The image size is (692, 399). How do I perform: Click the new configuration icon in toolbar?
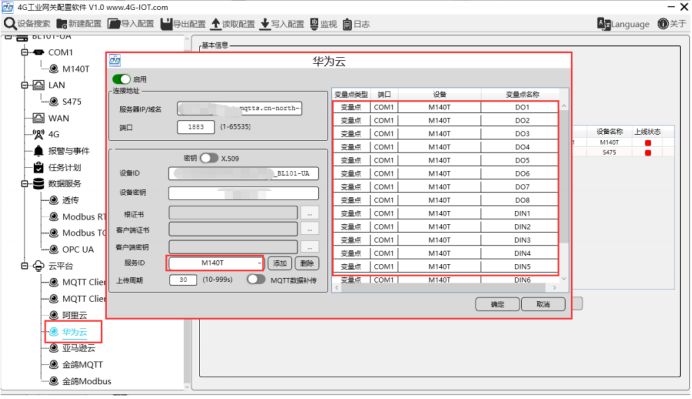click(62, 24)
